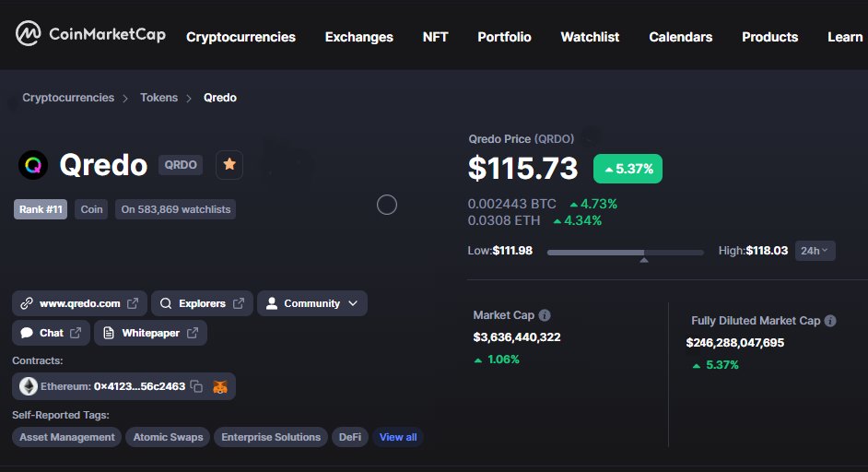This screenshot has width=868, height=472.
Task: Click the QRDO ticker badge
Action: click(181, 164)
